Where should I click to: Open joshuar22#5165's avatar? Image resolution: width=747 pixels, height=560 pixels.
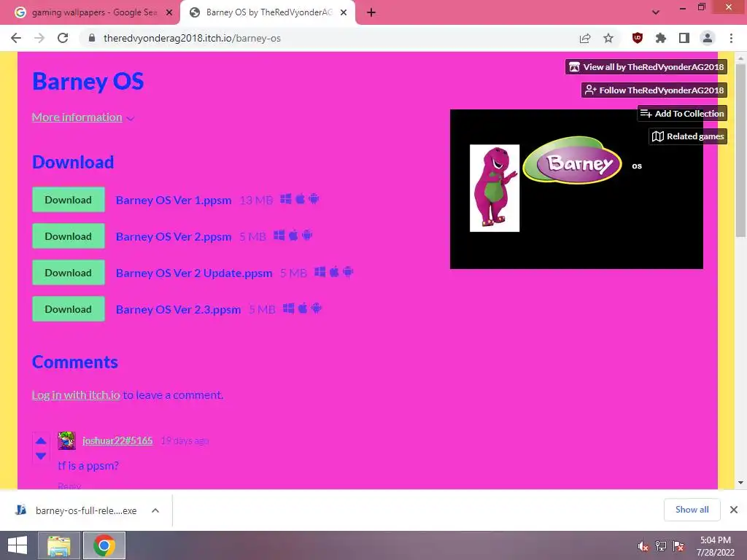pyautogui.click(x=66, y=440)
